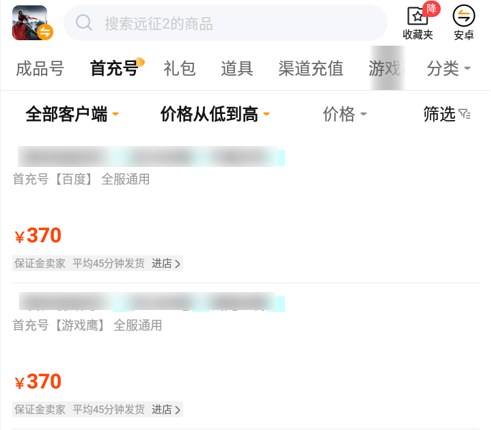
Task: Open the 礼包 tab
Action: [179, 69]
